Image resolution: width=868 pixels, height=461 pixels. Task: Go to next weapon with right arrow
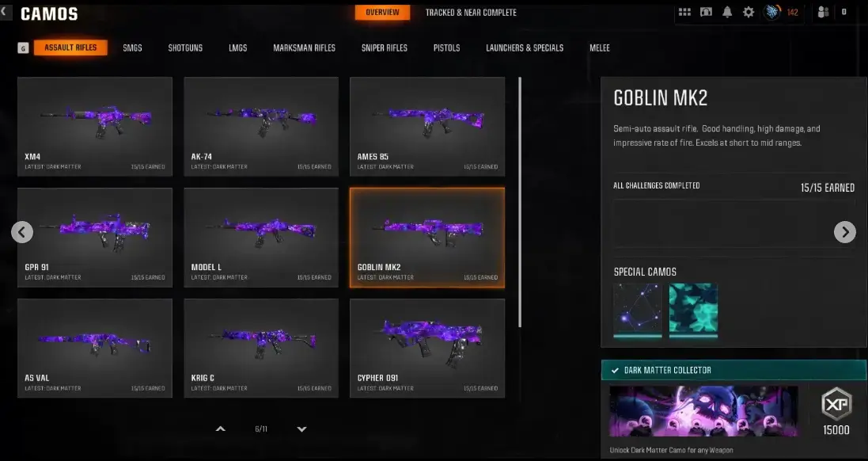point(845,232)
